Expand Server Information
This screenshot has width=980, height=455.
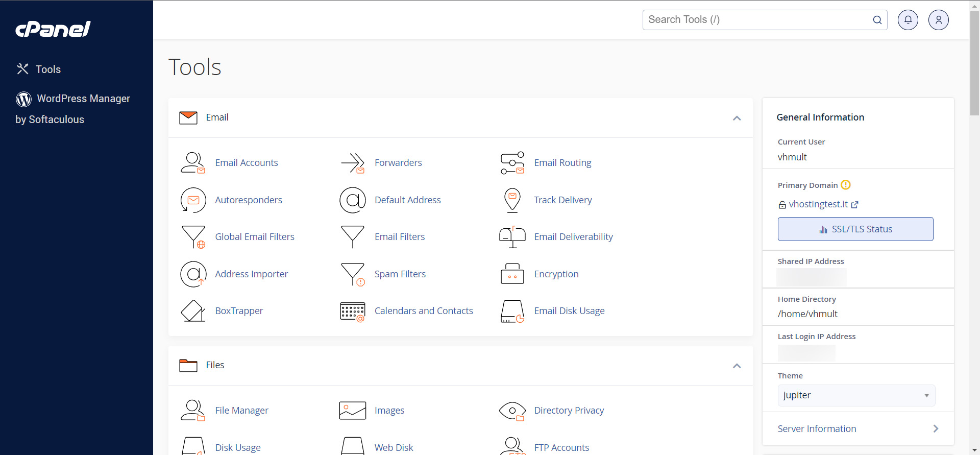[858, 429]
